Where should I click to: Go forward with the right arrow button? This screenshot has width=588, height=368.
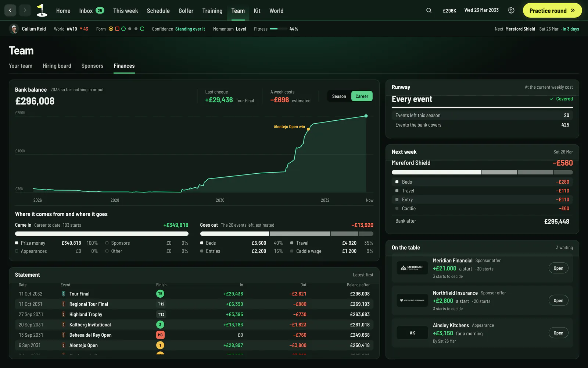[x=25, y=10]
